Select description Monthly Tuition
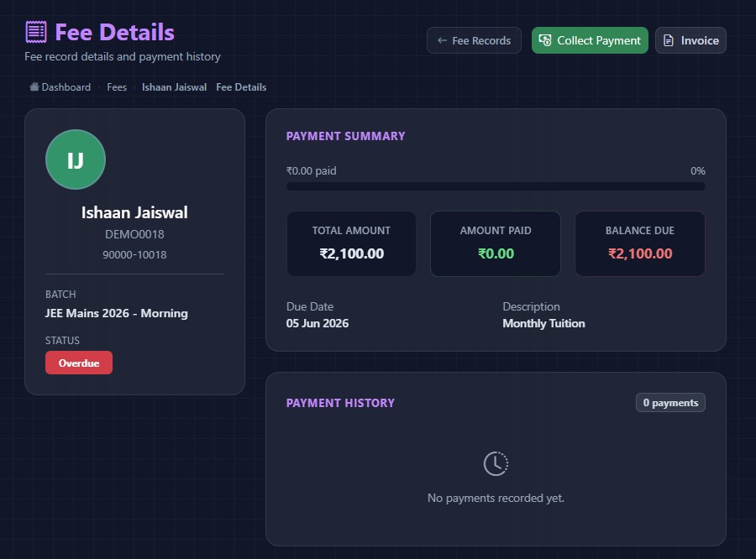Screen dimensions: 756x559 (x=543, y=323)
